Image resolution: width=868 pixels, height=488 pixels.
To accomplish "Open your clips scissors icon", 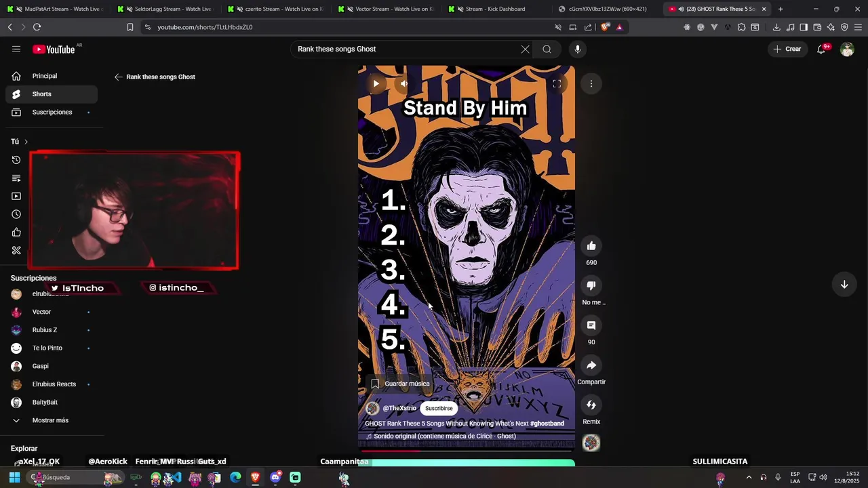I will 16,250.
